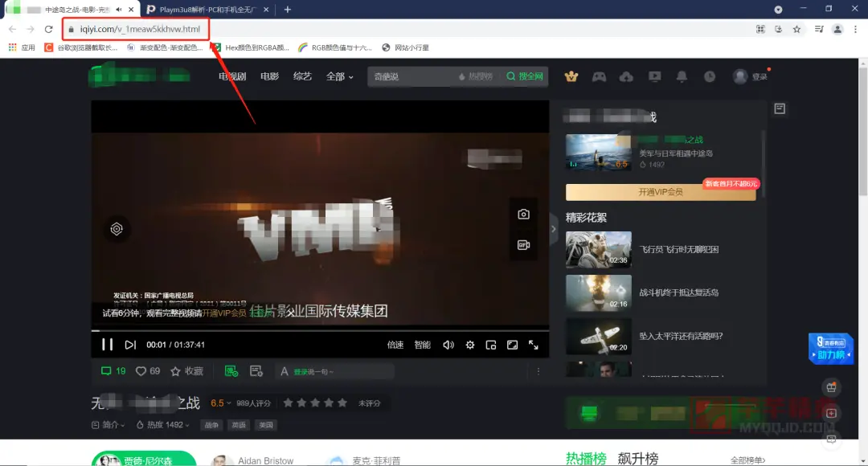The width and height of the screenshot is (868, 466).
Task: Click the site search input field
Action: pos(412,76)
